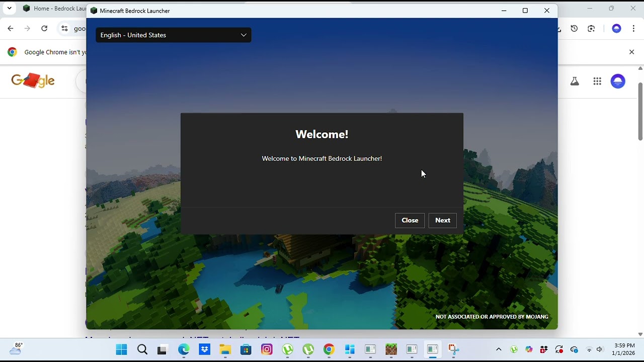Open Snipping Tool from taskbar
The height and width of the screenshot is (362, 644).
pos(453,349)
